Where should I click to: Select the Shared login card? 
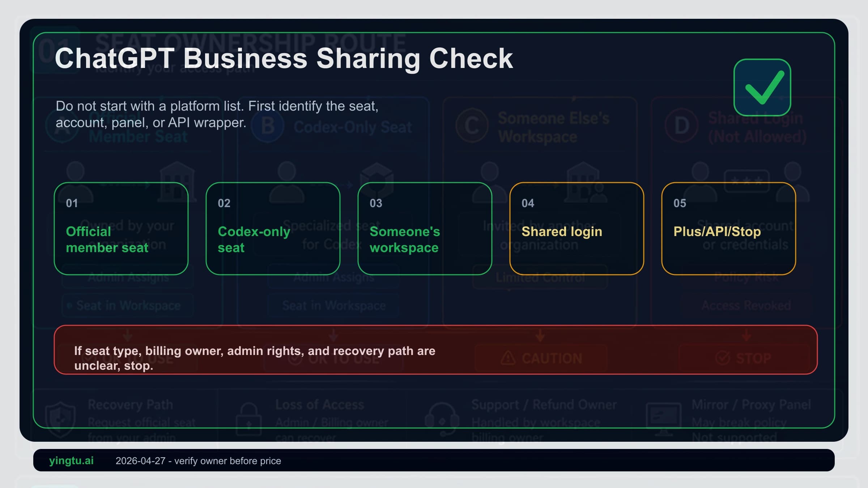[577, 229]
